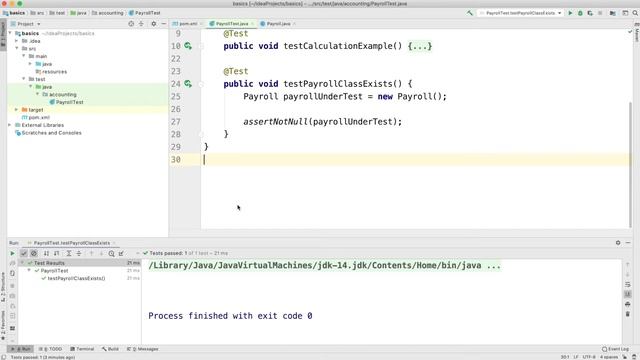
Task: Sort test results by duration
Action: click(x=56, y=253)
